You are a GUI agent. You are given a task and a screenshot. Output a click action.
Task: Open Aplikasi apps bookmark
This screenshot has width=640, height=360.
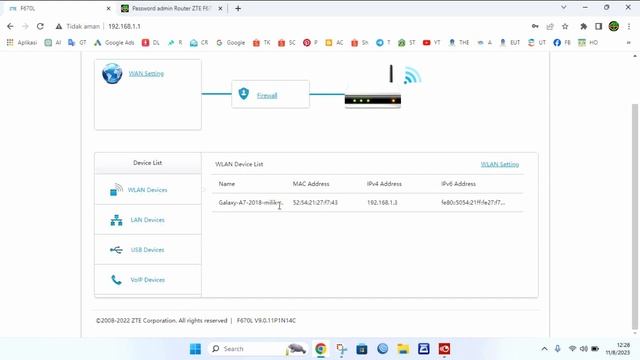pyautogui.click(x=22, y=42)
